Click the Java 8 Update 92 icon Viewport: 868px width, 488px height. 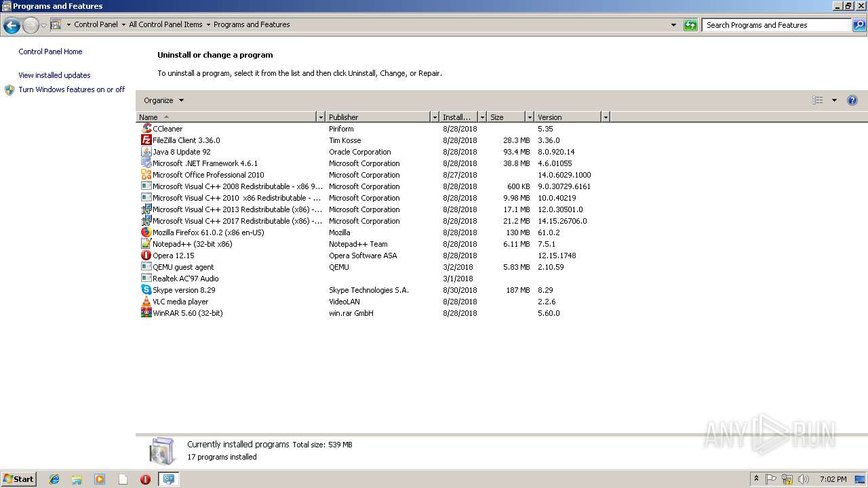(146, 152)
